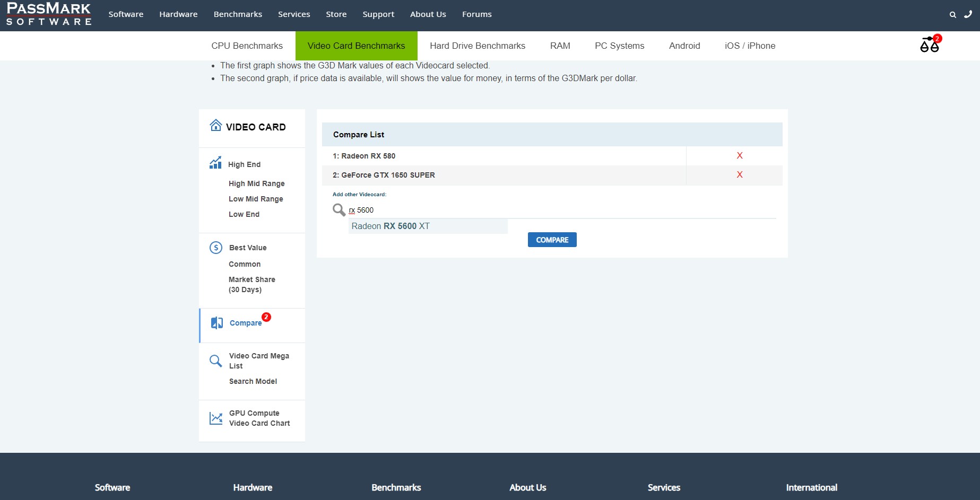Screen dimensions: 980x500
Task: Click the COMPARE button
Action: tap(552, 240)
